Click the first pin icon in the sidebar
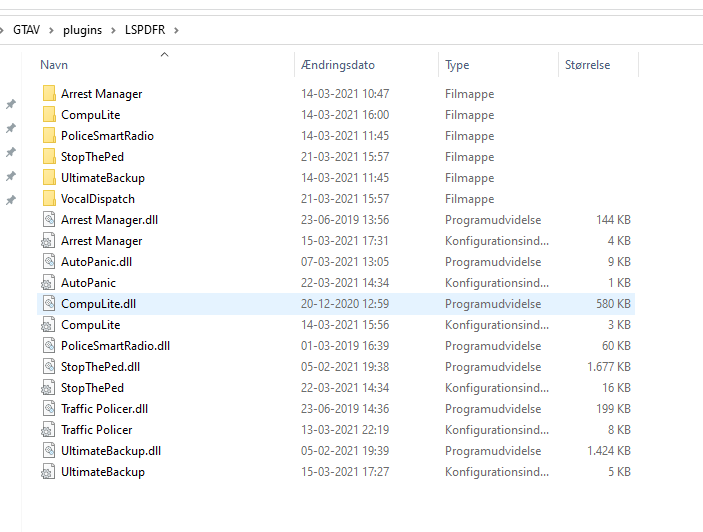 (x=11, y=104)
